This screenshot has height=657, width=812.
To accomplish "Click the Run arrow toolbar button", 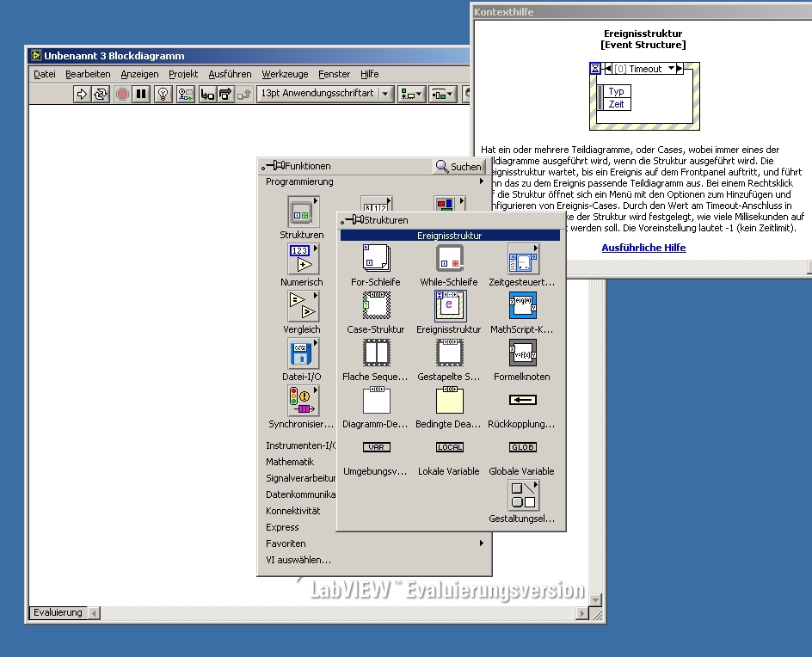I will click(x=82, y=94).
